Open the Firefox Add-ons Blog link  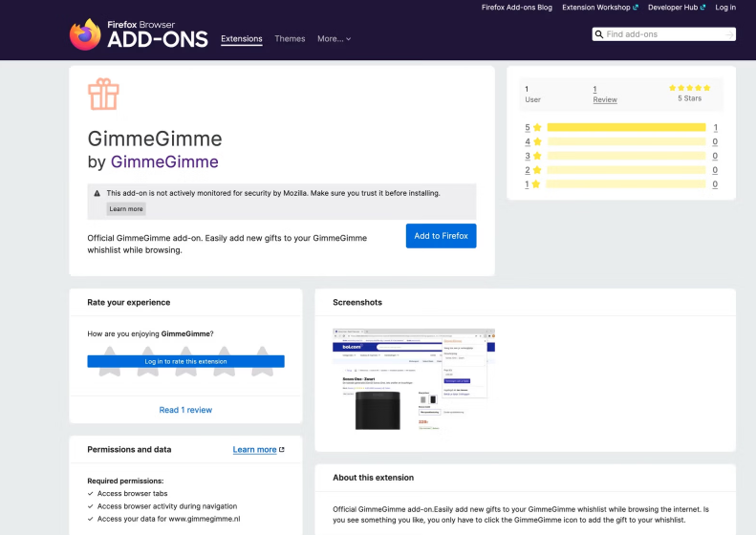[x=516, y=7]
